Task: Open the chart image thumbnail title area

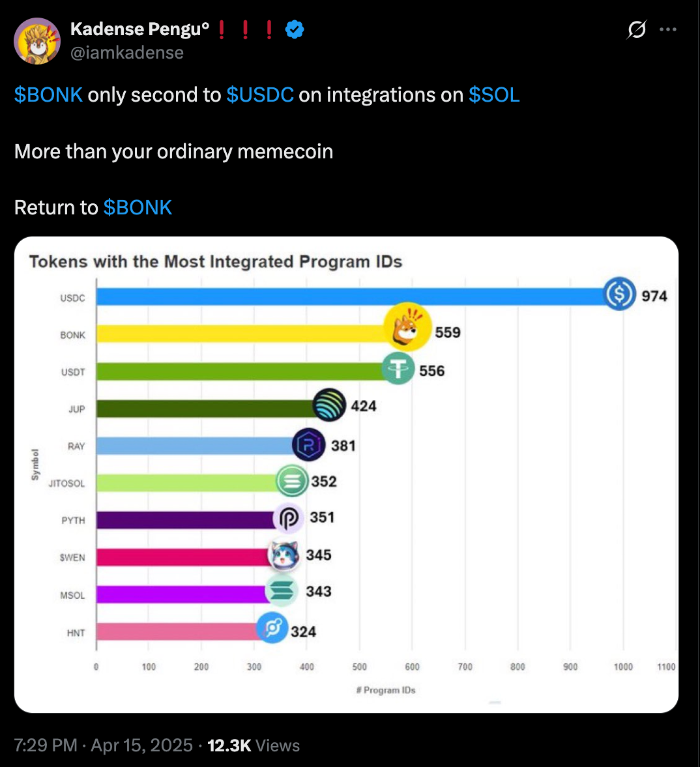Action: pos(216,262)
